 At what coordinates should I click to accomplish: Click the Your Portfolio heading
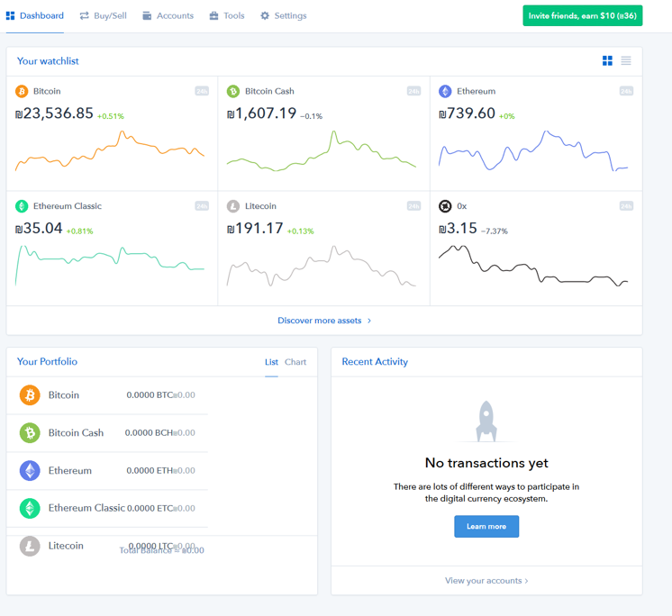47,361
